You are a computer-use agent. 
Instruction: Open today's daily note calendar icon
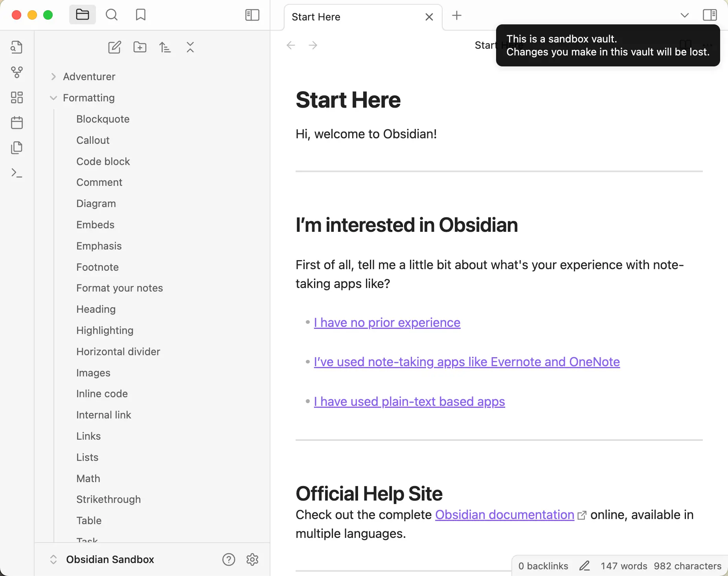[17, 123]
